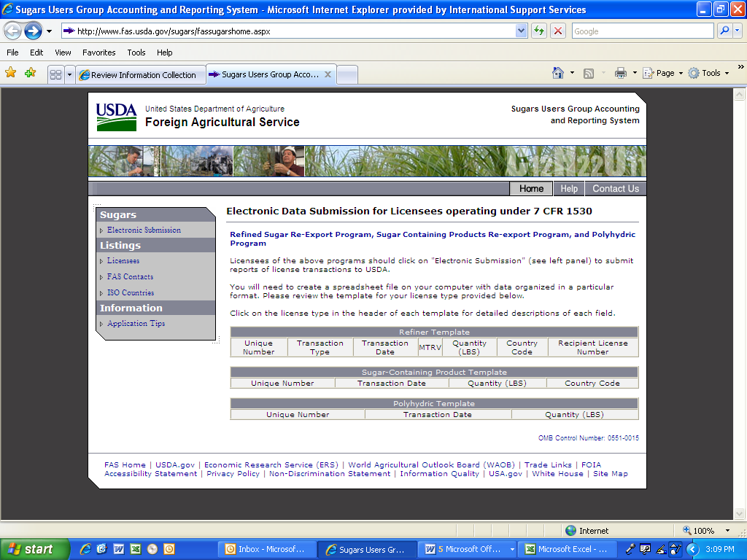Click the Stop loading red X icon

click(x=558, y=31)
